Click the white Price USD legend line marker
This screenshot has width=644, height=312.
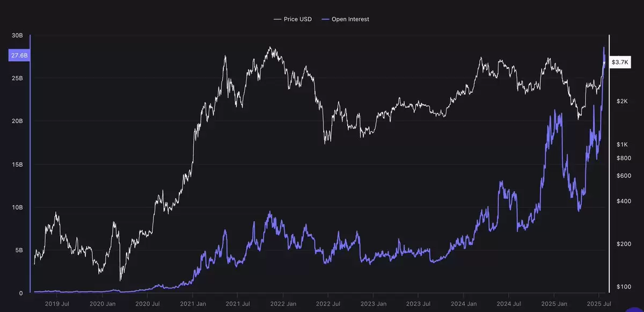[277, 19]
